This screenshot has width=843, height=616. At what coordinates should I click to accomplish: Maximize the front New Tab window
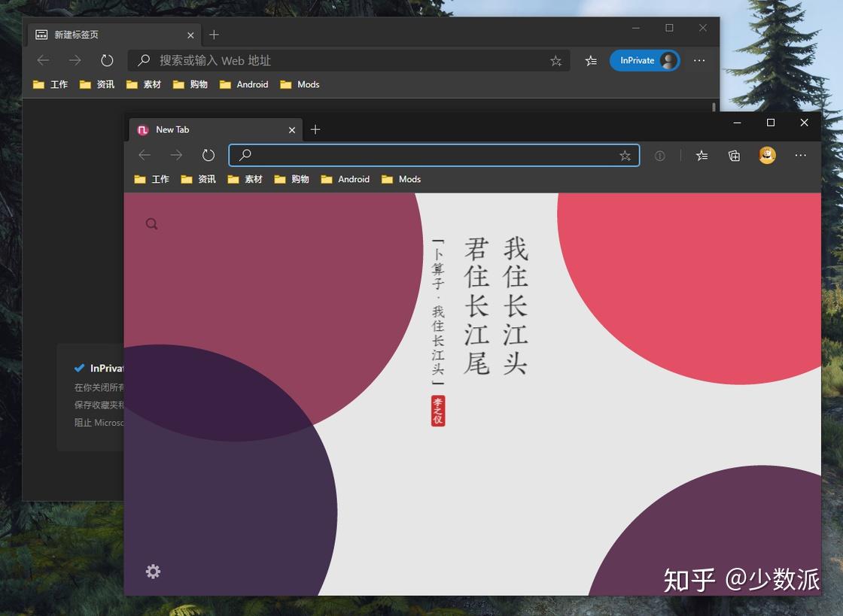[771, 123]
